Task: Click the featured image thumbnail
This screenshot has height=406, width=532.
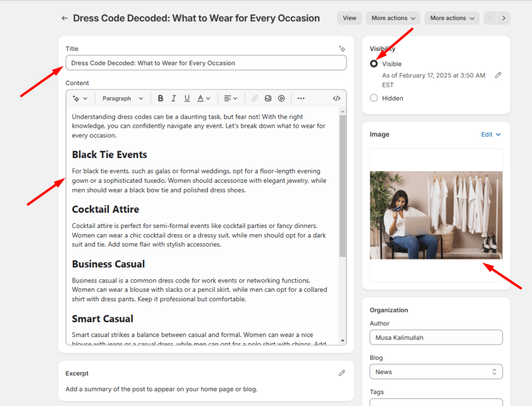Action: 436,215
